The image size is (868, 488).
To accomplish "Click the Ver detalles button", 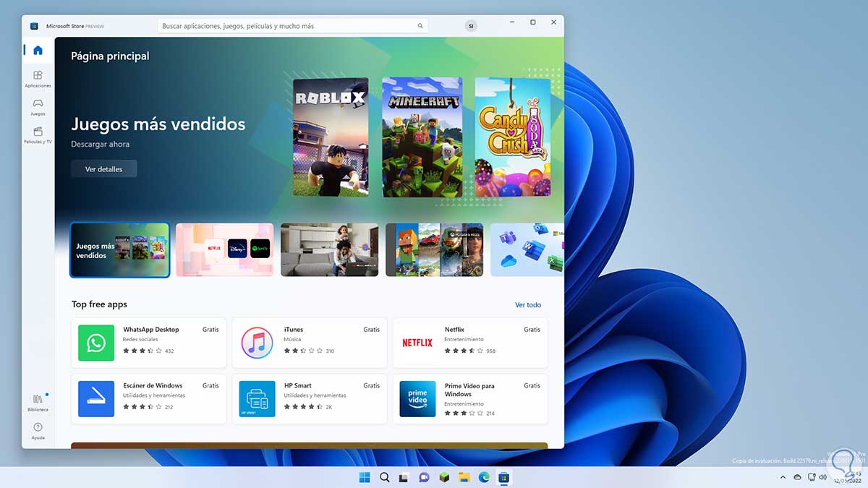I will [103, 168].
